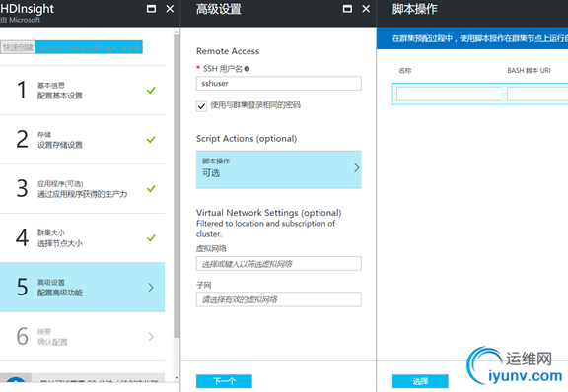Expand step 5 高级设置 chevron
The height and width of the screenshot is (392, 568).
point(151,288)
